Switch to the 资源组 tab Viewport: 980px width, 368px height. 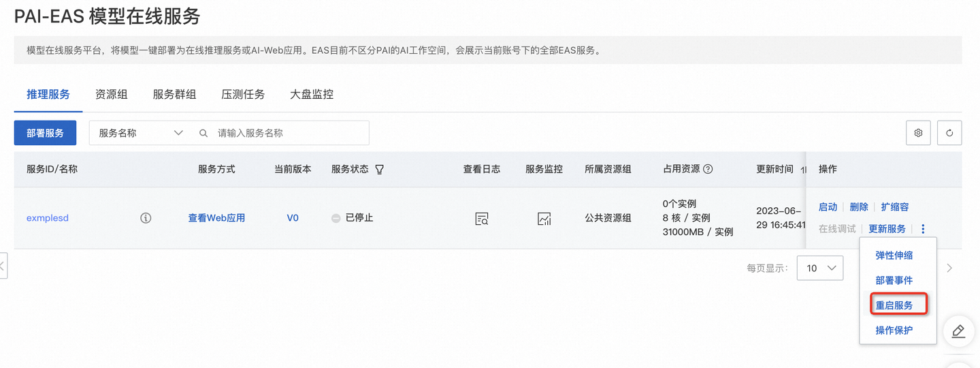112,95
